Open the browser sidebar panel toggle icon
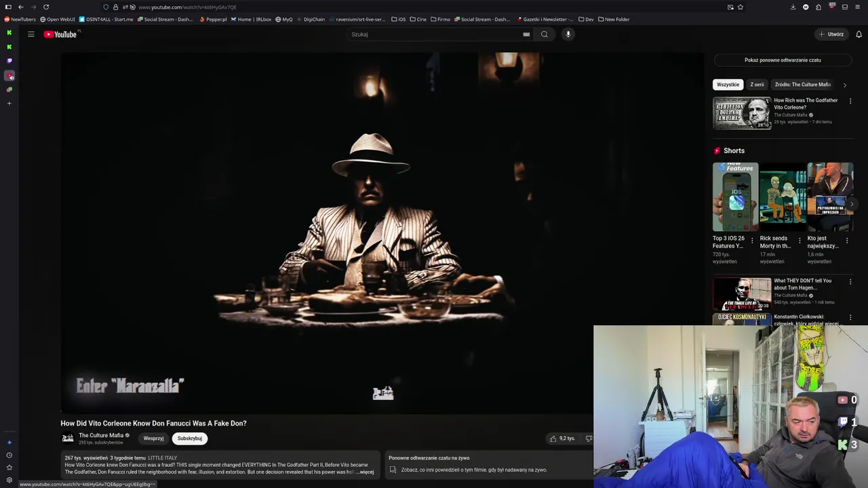The width and height of the screenshot is (868, 488). 8,7
